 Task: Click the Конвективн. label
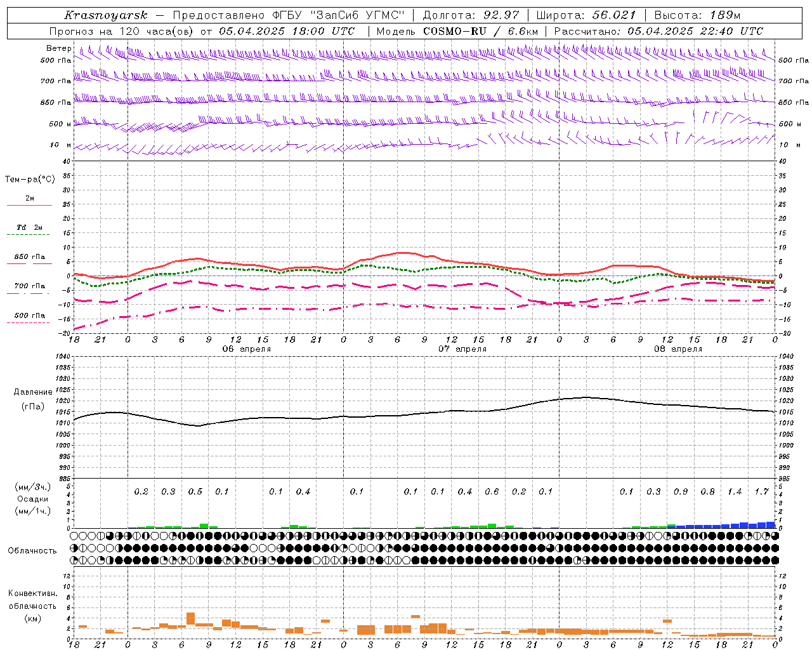[32, 594]
